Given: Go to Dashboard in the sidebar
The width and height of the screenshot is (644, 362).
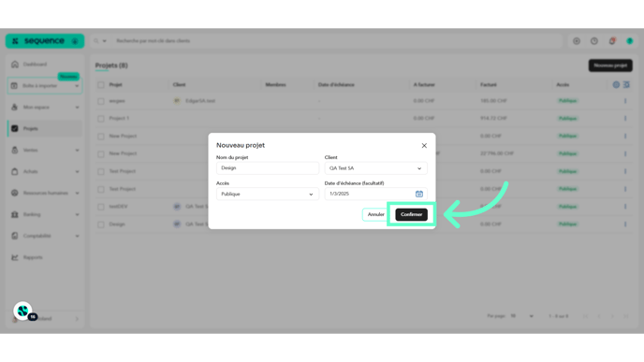Looking at the screenshot, I should (44, 65).
